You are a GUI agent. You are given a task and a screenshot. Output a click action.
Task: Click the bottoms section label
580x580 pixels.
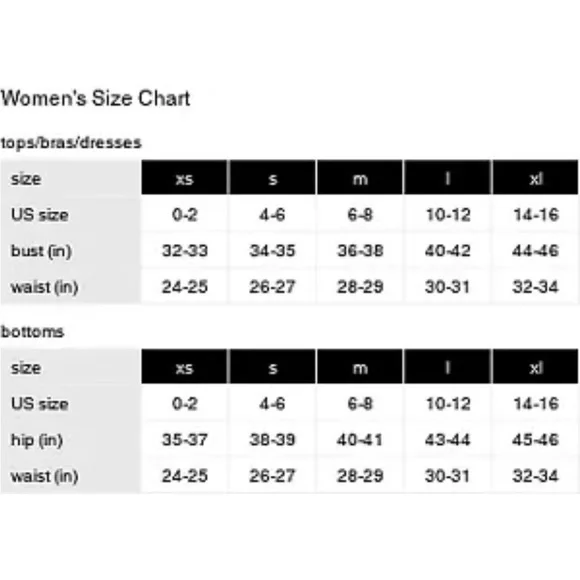tap(33, 331)
